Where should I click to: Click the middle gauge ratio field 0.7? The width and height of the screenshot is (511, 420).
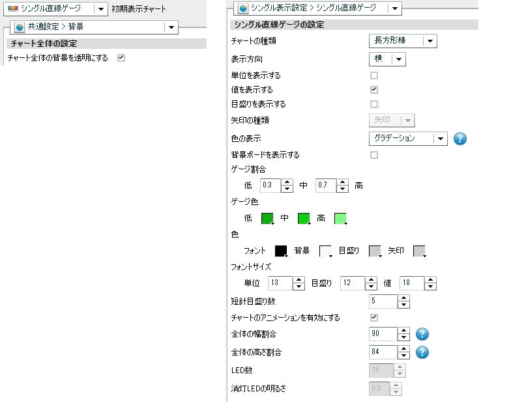click(326, 185)
